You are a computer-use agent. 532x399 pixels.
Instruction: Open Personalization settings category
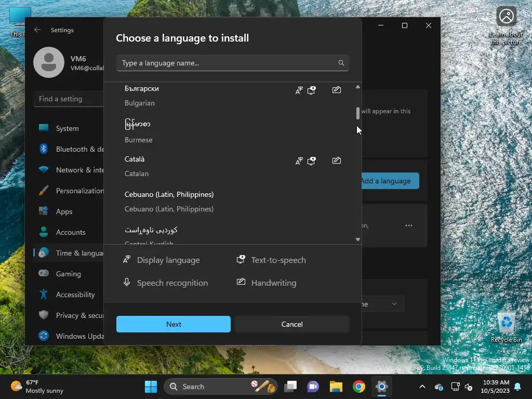tap(69, 191)
